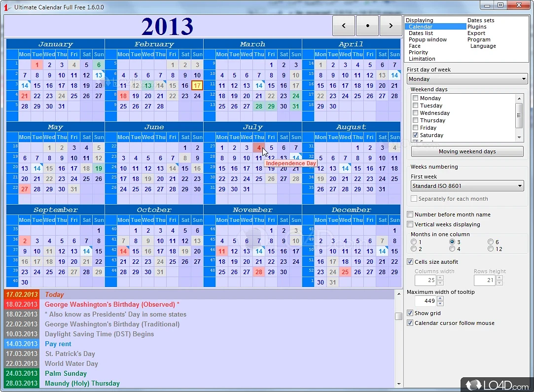Screen dimensions: 534x392
Task: Click December 25 highlighted cell
Action: (x=345, y=272)
